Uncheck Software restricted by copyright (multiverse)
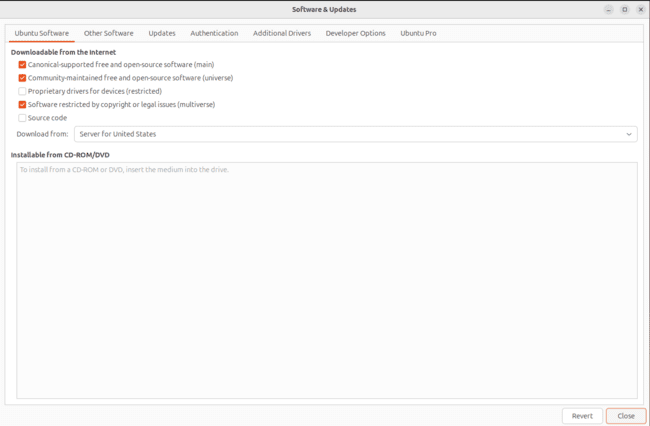The width and height of the screenshot is (650, 426). tap(22, 104)
